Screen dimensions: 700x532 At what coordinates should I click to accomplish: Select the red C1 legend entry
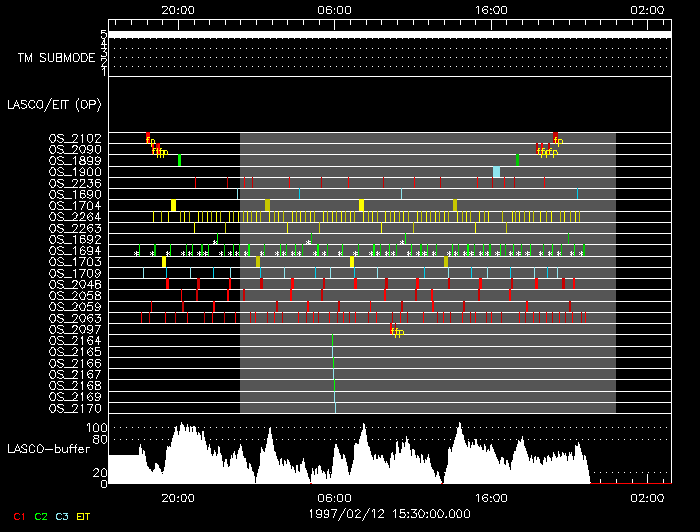(14, 516)
